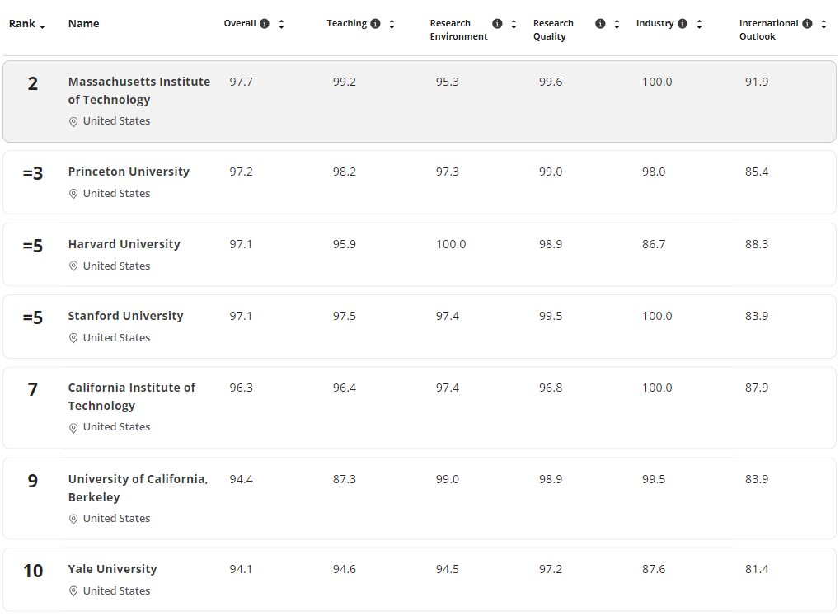
Task: Click the info icon beside Overall
Action: pos(265,24)
